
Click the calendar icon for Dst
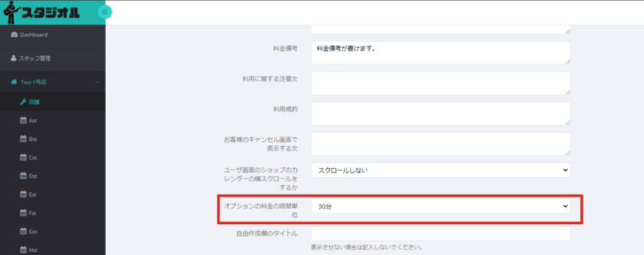coord(23,176)
